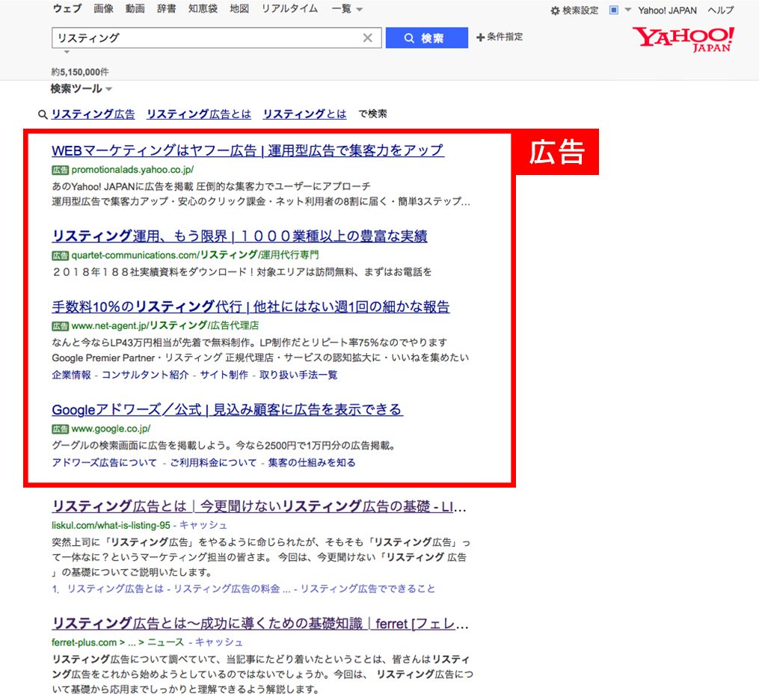Click the blue 検索 button
Screen dimensions: 759x700
pos(427,37)
